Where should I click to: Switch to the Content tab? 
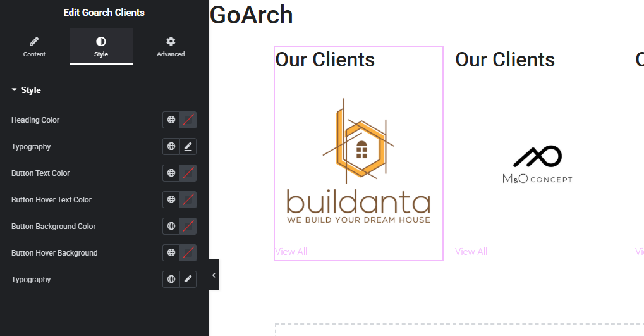34,47
